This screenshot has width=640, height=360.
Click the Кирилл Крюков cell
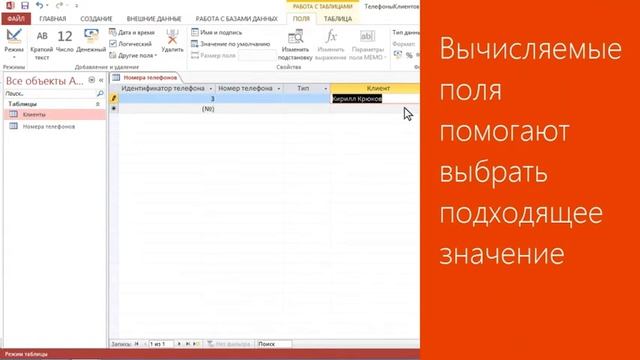375,98
